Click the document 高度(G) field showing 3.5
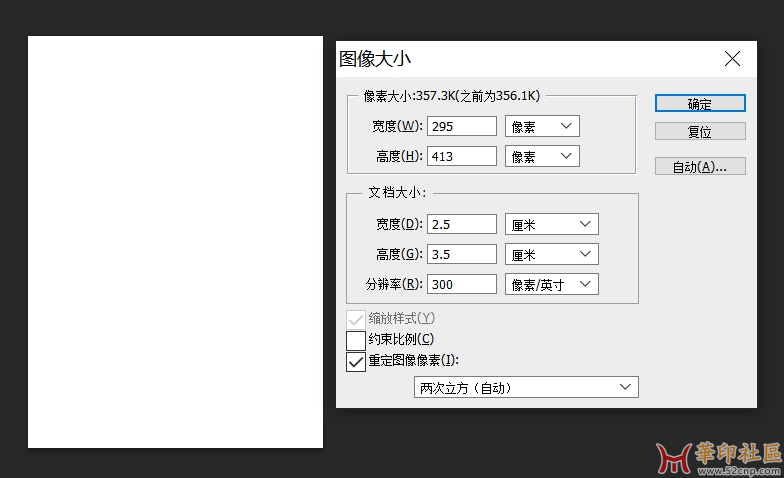This screenshot has width=784, height=478. click(x=461, y=254)
